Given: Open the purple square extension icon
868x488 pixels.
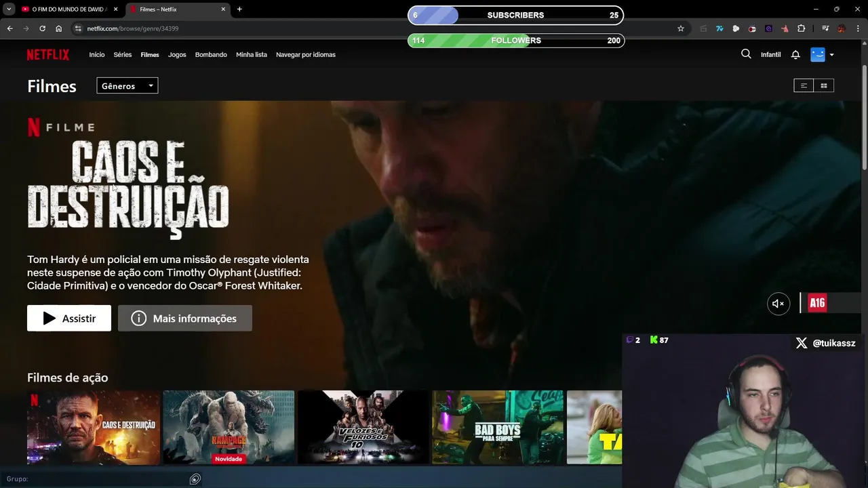Looking at the screenshot, I should click(x=768, y=28).
